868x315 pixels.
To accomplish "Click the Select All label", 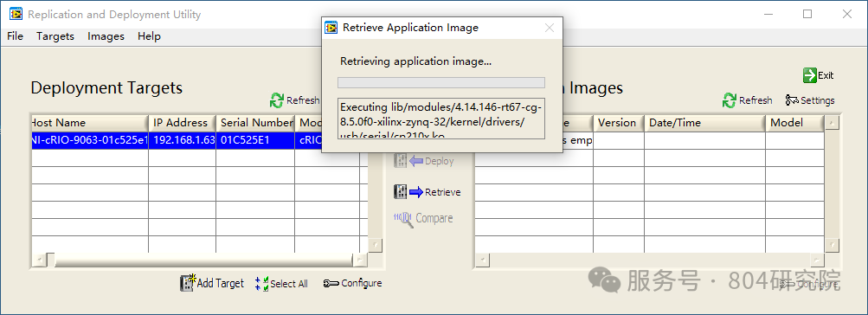I will pos(289,284).
